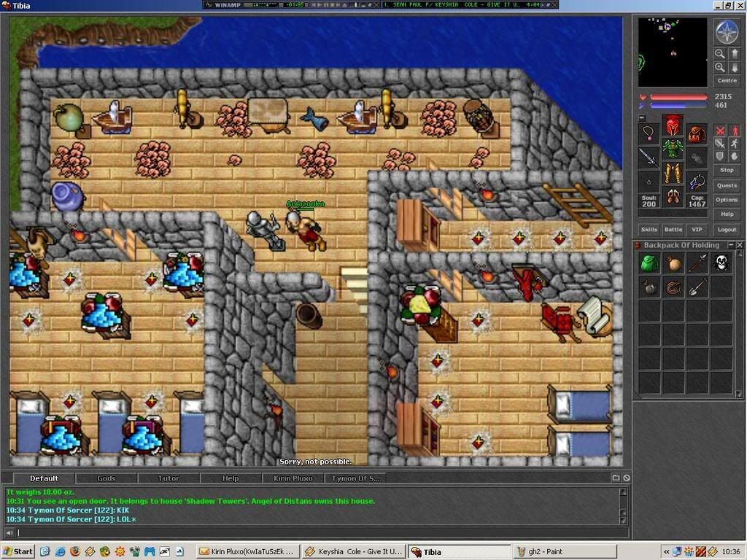Click the open new channel icon

click(x=616, y=478)
